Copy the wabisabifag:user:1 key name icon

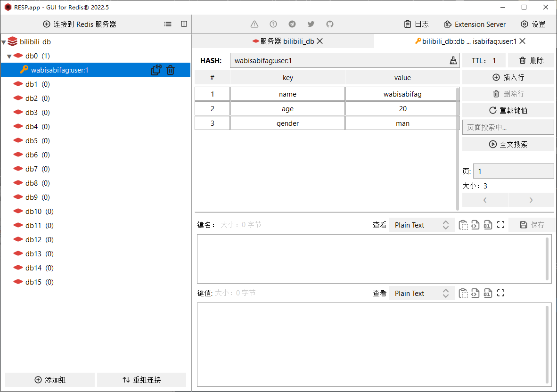tap(156, 70)
